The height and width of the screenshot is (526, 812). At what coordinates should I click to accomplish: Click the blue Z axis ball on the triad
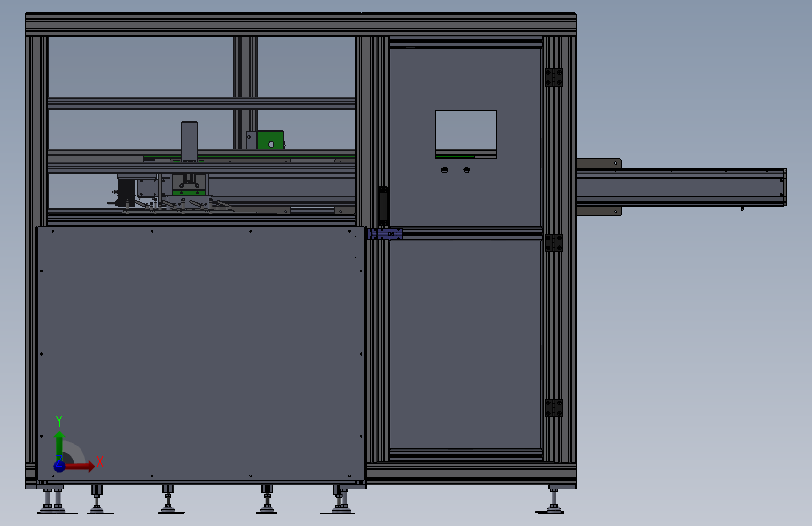pos(59,466)
